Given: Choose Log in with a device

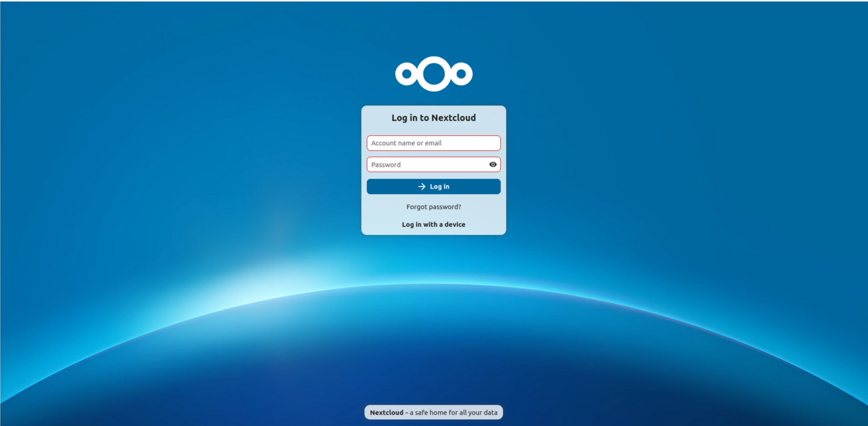Looking at the screenshot, I should [434, 224].
